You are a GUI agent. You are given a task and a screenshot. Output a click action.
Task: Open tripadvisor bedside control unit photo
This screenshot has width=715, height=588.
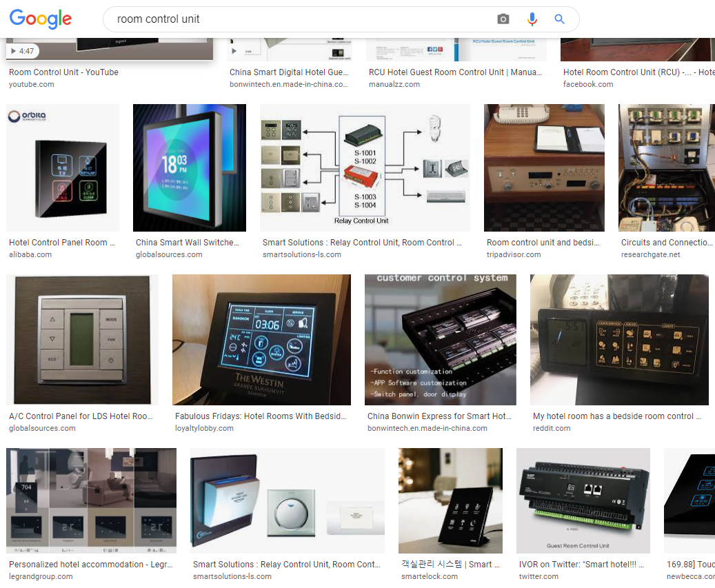tap(544, 168)
